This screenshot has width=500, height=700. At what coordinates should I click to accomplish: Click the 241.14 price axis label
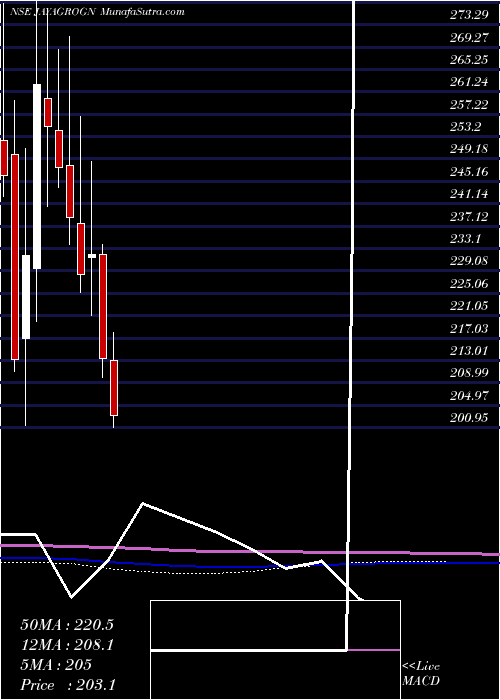469,194
